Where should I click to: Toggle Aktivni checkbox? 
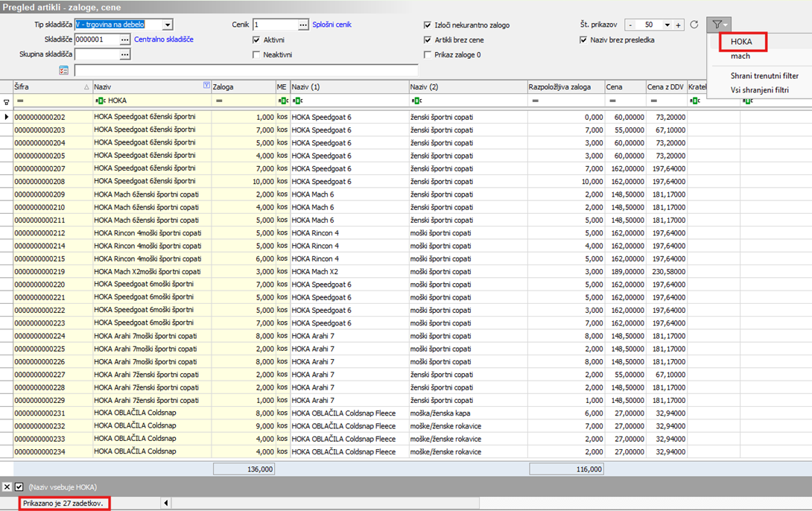tap(256, 40)
